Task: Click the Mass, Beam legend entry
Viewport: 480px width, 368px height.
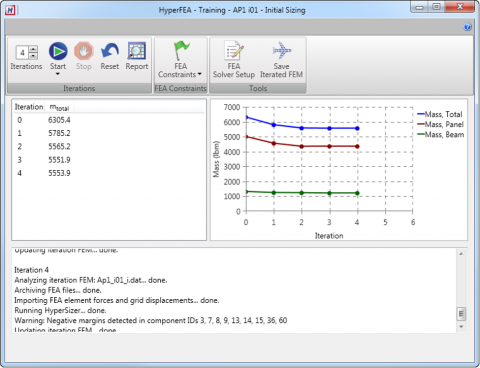Action: 440,135
